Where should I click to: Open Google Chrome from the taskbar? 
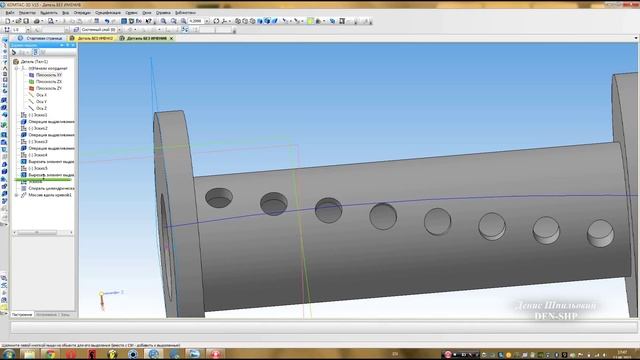coord(50,354)
